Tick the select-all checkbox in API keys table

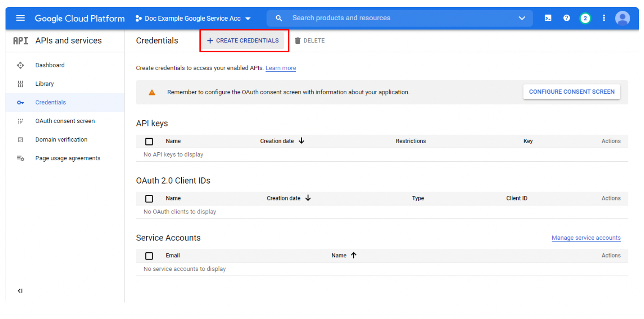tap(149, 141)
